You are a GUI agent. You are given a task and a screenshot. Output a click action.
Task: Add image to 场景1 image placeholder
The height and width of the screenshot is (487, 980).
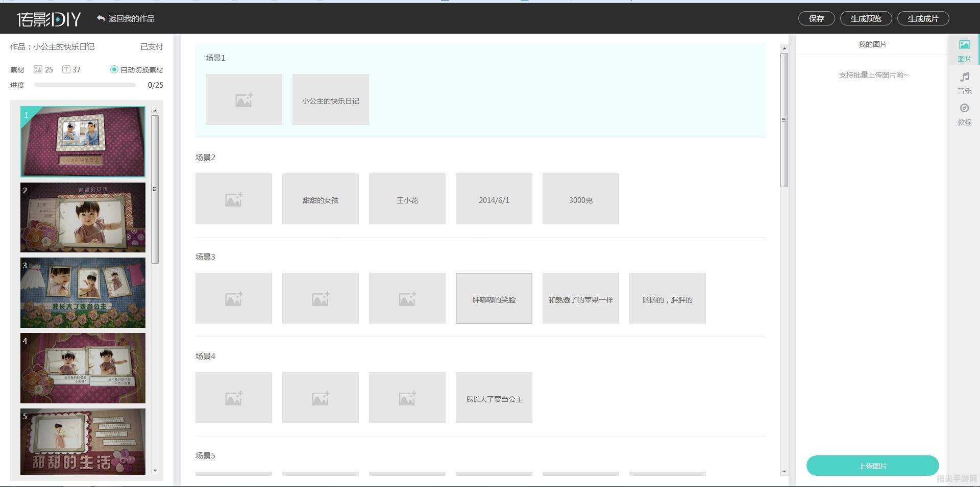pyautogui.click(x=244, y=99)
